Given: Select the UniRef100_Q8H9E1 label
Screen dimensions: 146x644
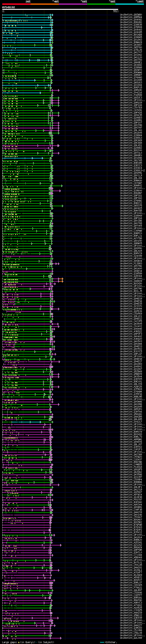Looking at the screenshot, I should click(x=131, y=63).
